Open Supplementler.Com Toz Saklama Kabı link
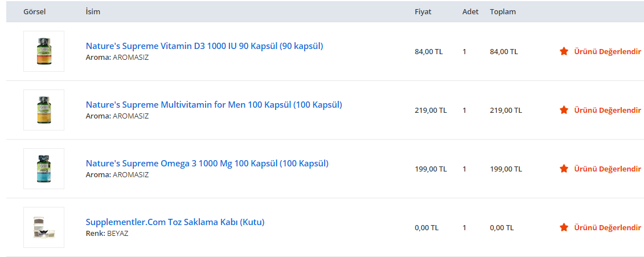Image resolution: width=644 pixels, height=257 pixels. [x=175, y=222]
